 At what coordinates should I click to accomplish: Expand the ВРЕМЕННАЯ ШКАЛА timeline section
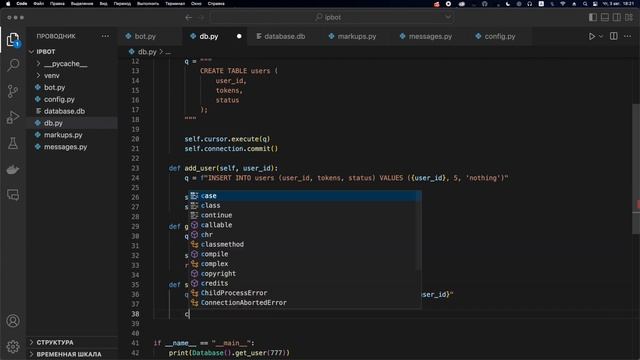tap(73, 354)
